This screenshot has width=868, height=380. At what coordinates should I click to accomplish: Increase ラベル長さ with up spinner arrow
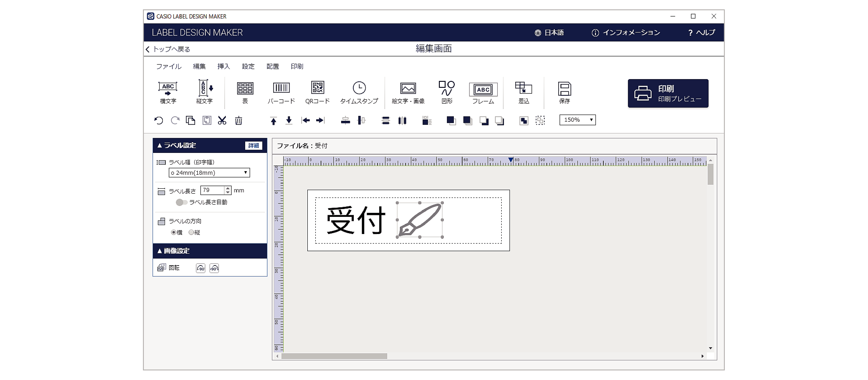tap(228, 188)
